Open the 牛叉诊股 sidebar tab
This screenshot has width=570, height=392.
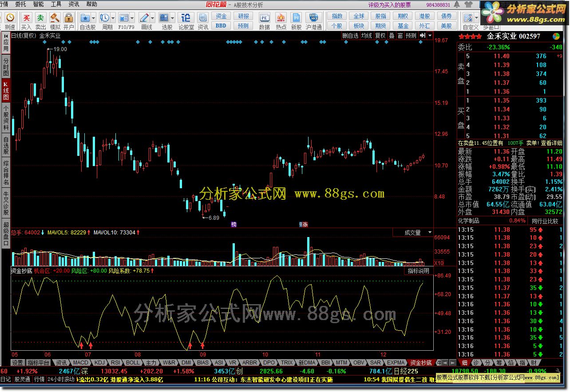click(6, 204)
